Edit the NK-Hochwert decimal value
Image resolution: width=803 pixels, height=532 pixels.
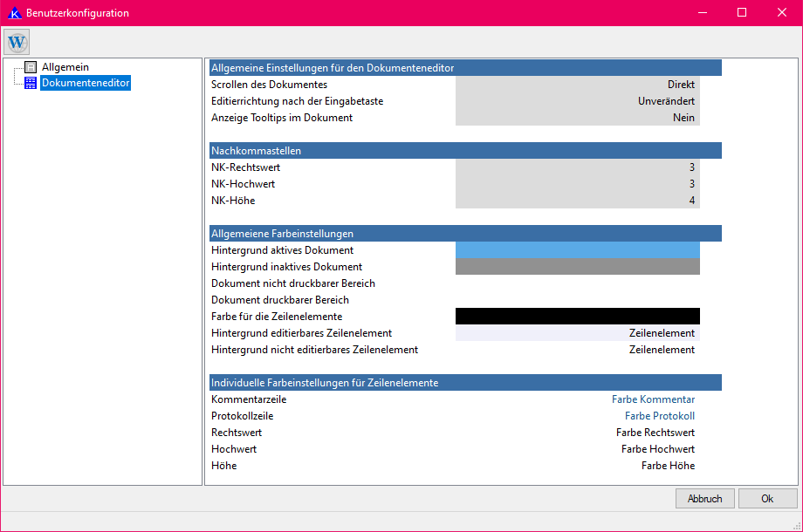[577, 184]
